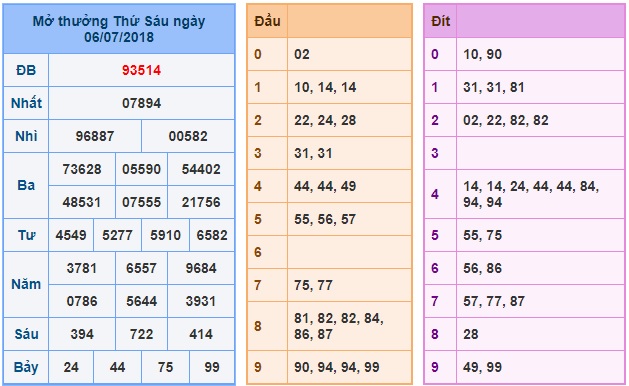The width and height of the screenshot is (629, 386).
Task: Select the ĐB row label
Action: tap(26, 70)
